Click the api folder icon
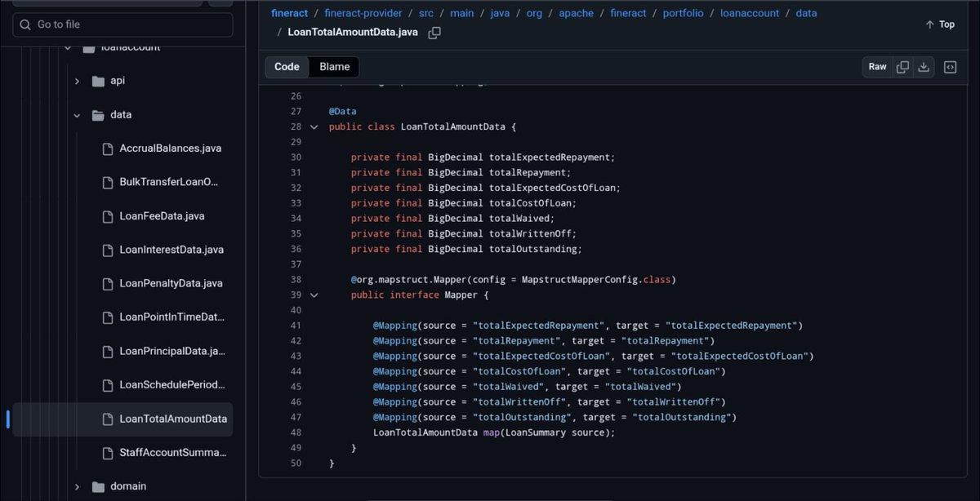The width and height of the screenshot is (980, 501). 98,81
